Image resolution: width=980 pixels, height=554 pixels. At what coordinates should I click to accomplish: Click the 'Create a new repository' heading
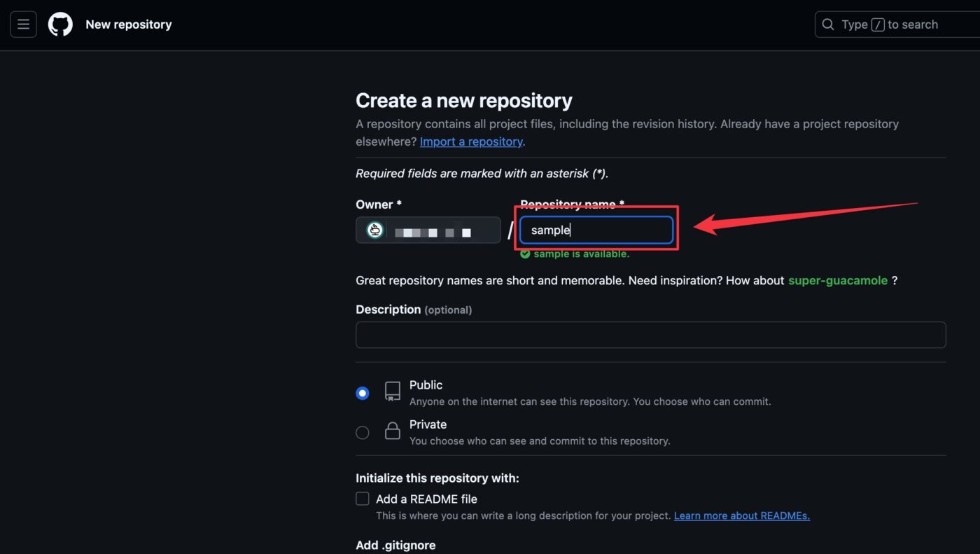[464, 101]
